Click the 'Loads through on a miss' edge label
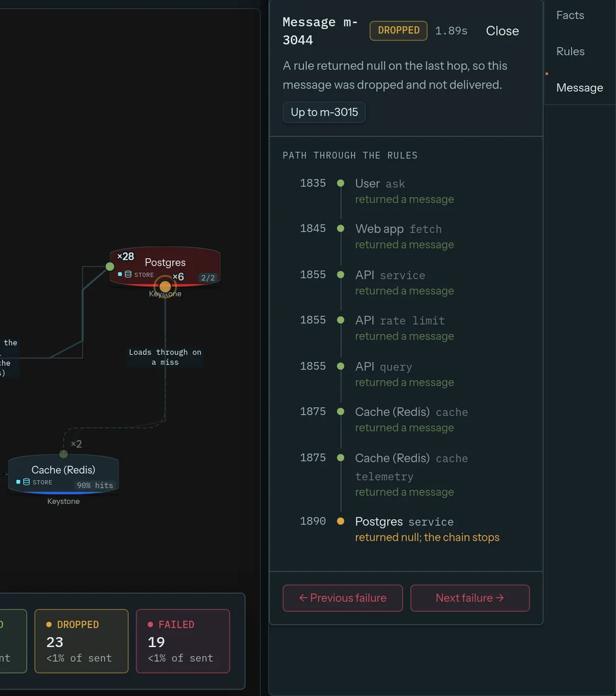The image size is (616, 696). (165, 357)
